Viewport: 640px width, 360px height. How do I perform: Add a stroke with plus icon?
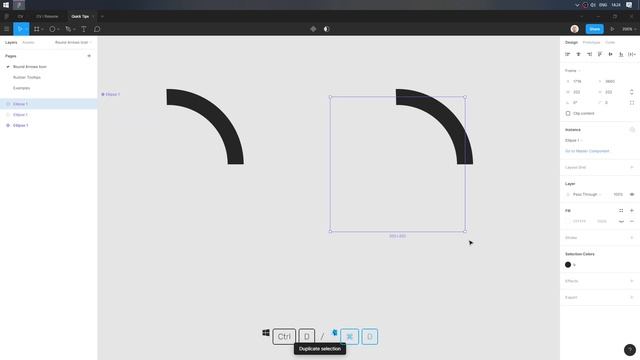tap(632, 238)
